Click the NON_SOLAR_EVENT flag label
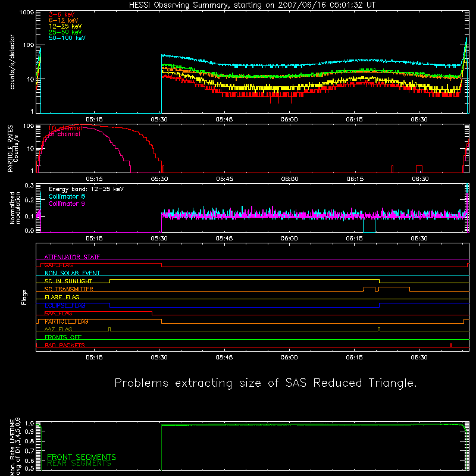476x476 pixels. [72, 273]
